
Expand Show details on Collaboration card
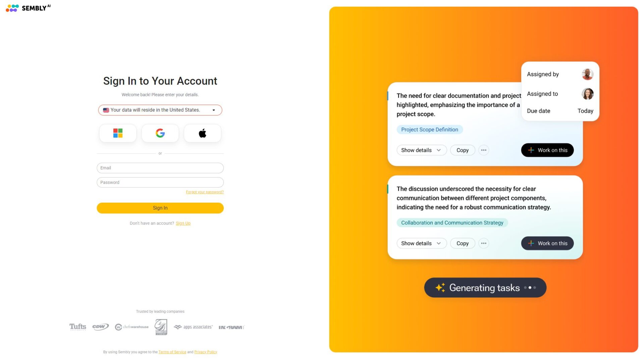coord(421,244)
